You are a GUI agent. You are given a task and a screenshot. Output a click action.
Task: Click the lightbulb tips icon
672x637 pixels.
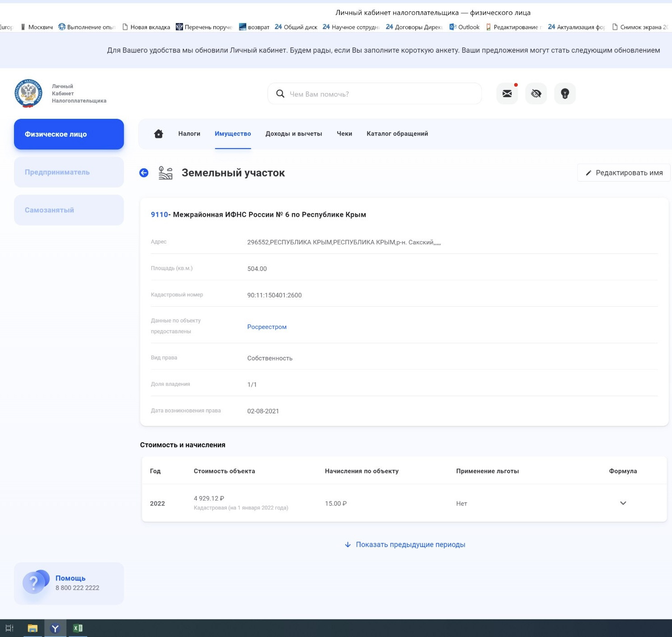click(565, 94)
